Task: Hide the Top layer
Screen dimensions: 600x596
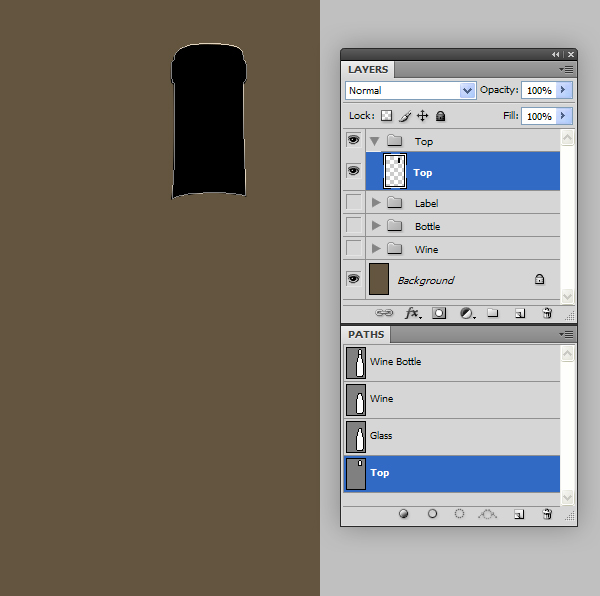Action: click(x=353, y=171)
